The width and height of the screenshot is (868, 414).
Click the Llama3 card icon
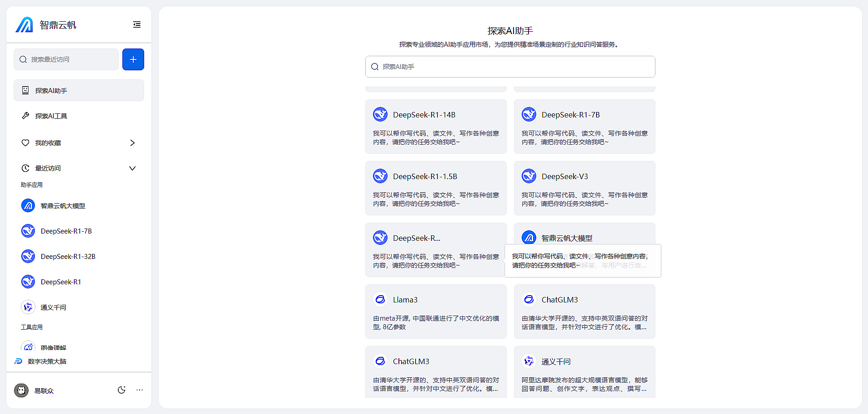tap(380, 299)
